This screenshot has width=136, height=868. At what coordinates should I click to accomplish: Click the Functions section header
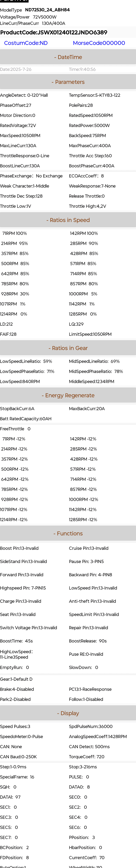(68, 533)
